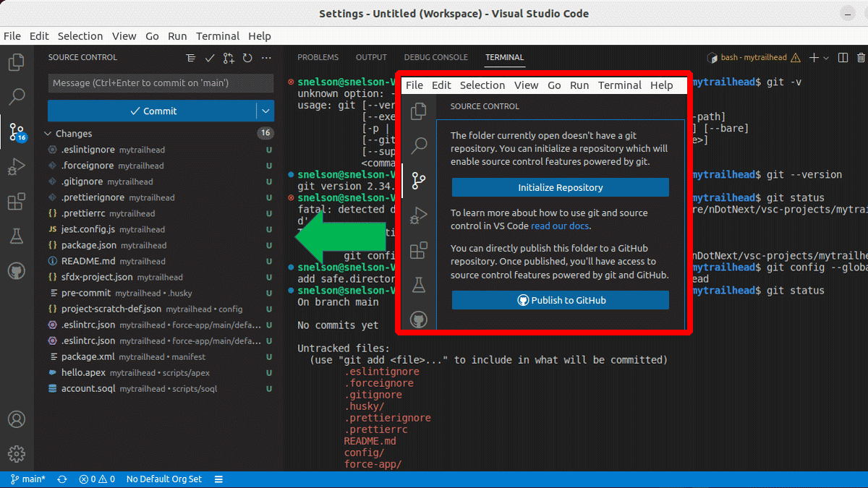Open the Manage gear icon

[17, 454]
